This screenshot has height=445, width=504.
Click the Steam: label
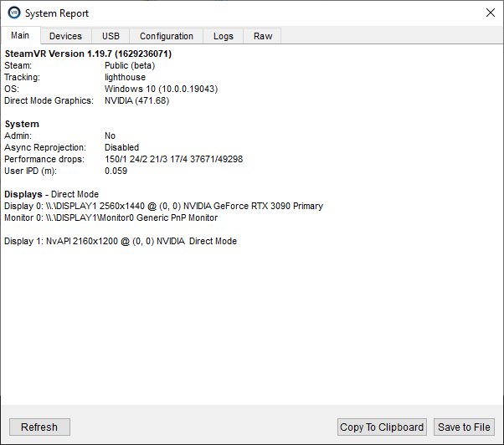[x=18, y=65]
